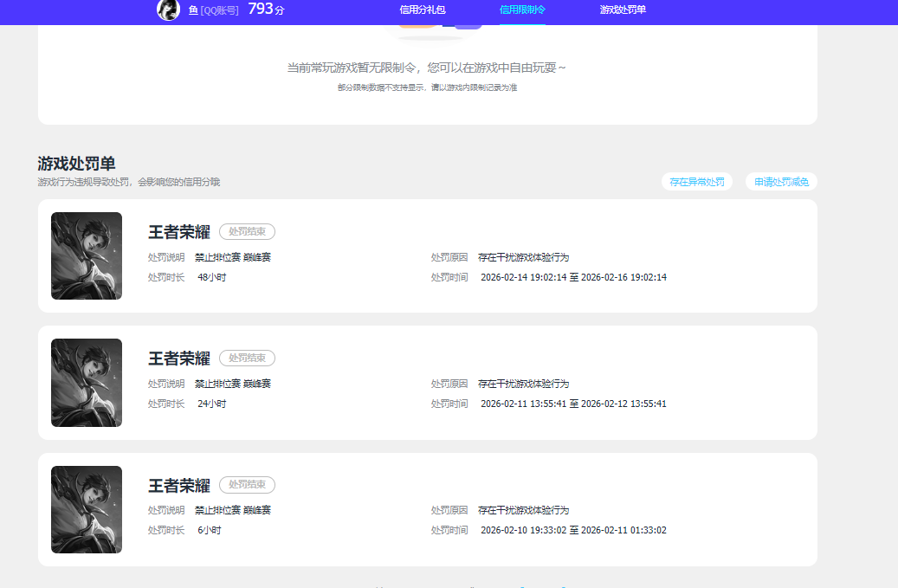Open 信用分礼包 tab
Viewport: 898px width, 588px height.
pyautogui.click(x=422, y=10)
